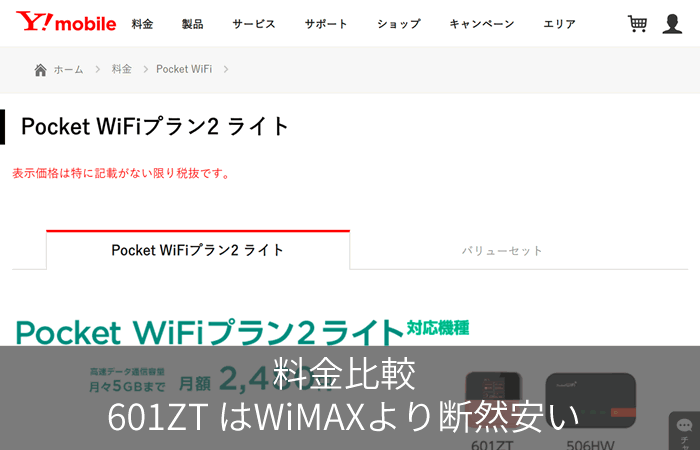Click the 月々5GBまで text
Screen dimensions: 700x450
pyautogui.click(x=127, y=386)
